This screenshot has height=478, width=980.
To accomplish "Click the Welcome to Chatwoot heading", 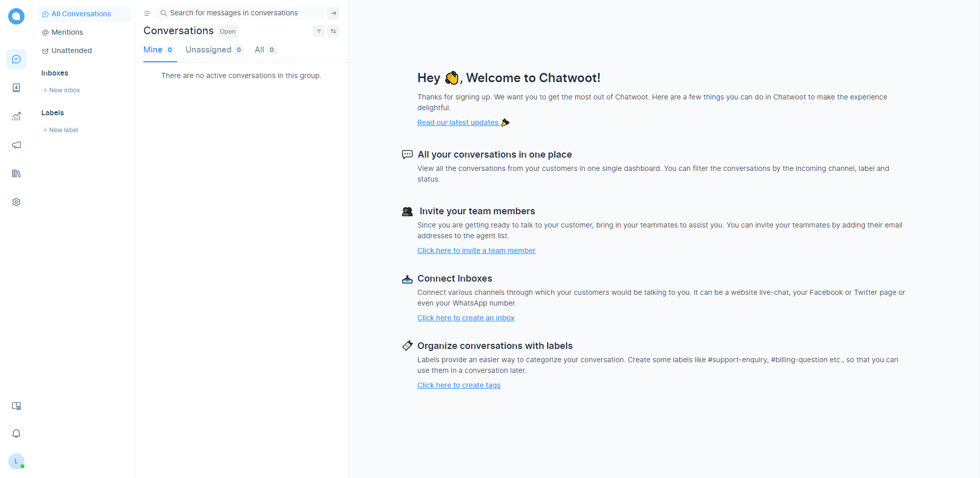I will 509,78.
